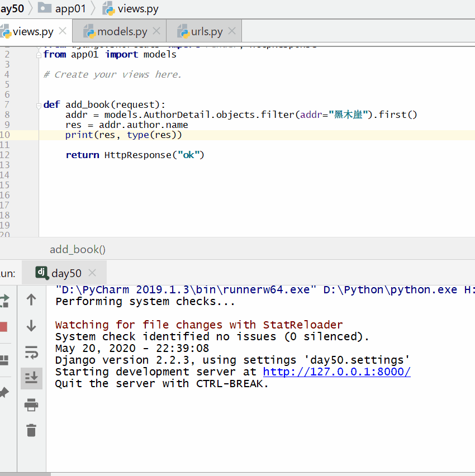This screenshot has height=476, width=475.
Task: Switch to the models.py tab
Action: 122,32
